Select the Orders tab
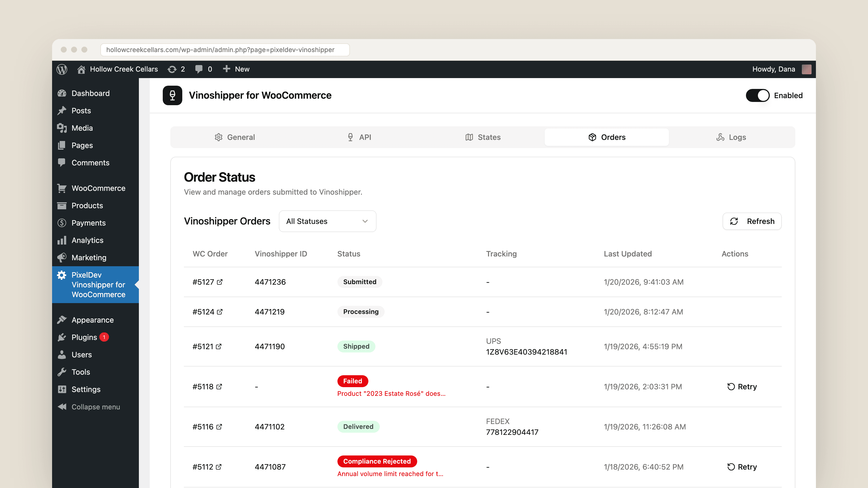The image size is (868, 488). pyautogui.click(x=607, y=137)
